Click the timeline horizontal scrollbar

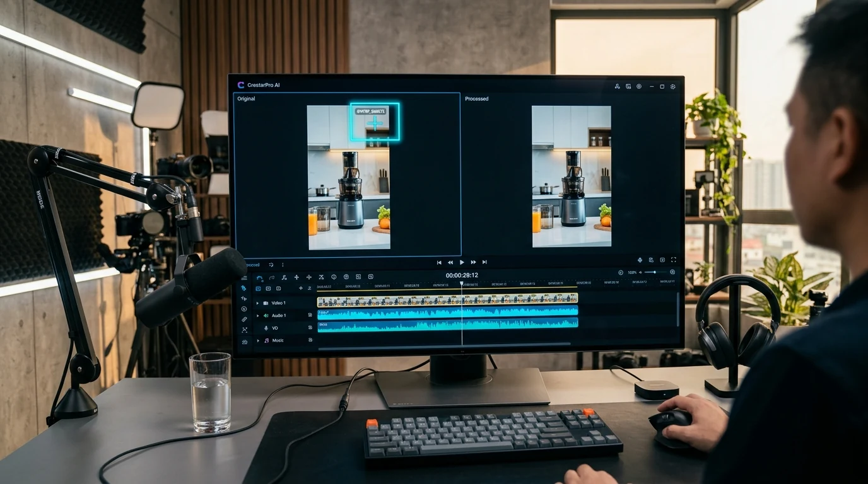[445, 345]
